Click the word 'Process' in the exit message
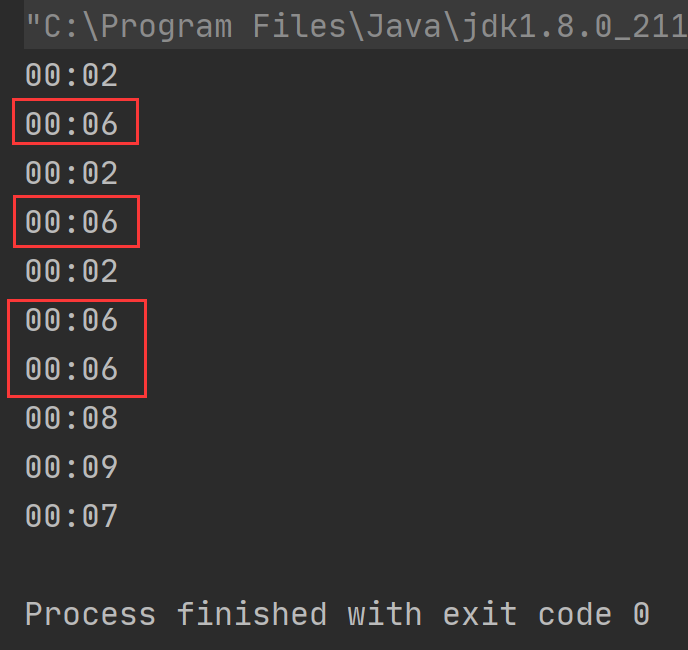The height and width of the screenshot is (650, 688). click(90, 614)
